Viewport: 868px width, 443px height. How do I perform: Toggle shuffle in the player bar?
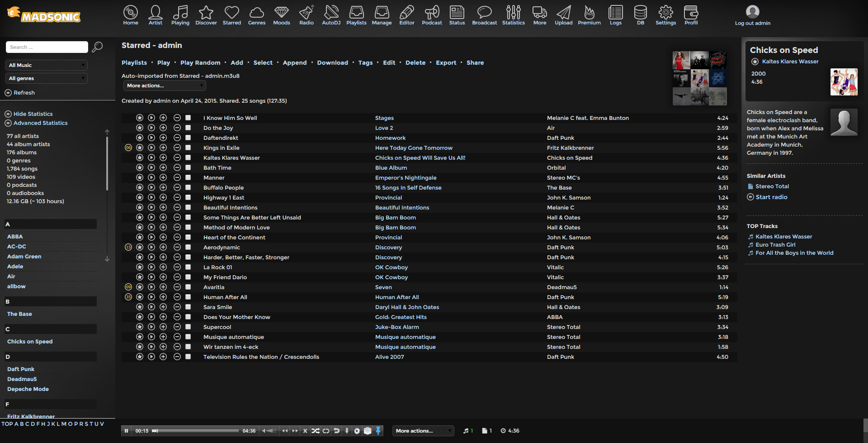[x=315, y=431]
